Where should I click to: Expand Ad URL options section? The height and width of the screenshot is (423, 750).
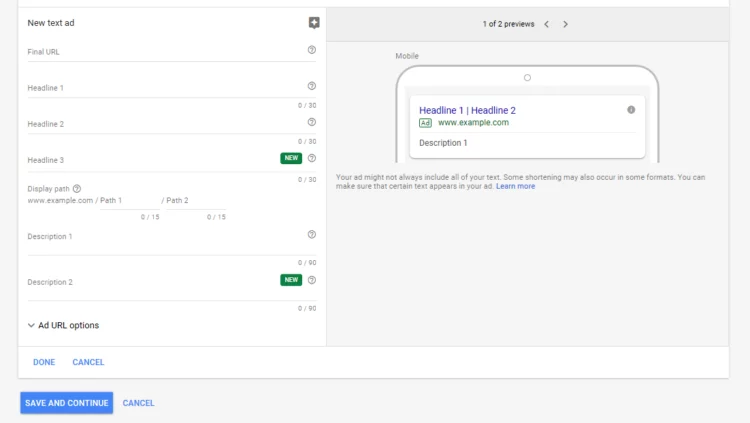pyautogui.click(x=63, y=325)
